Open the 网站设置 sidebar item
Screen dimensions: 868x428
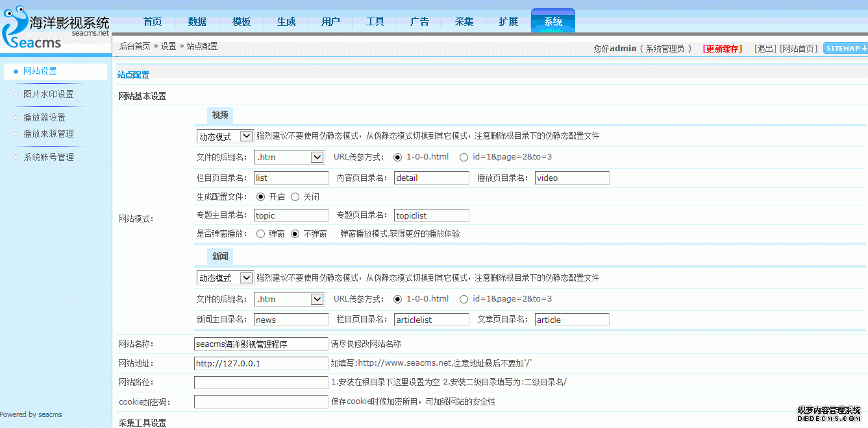click(x=40, y=71)
